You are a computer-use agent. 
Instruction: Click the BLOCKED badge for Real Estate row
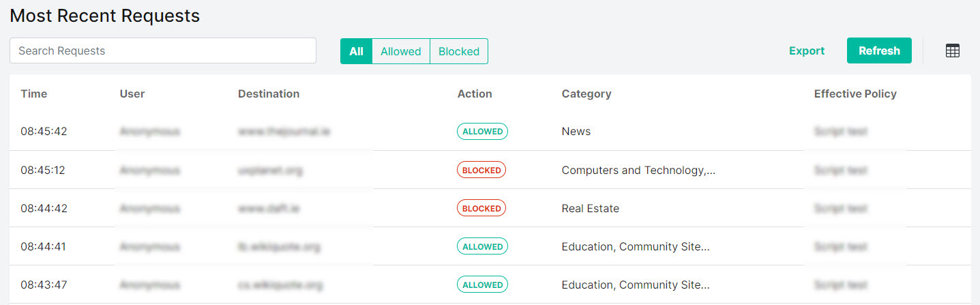click(x=481, y=208)
